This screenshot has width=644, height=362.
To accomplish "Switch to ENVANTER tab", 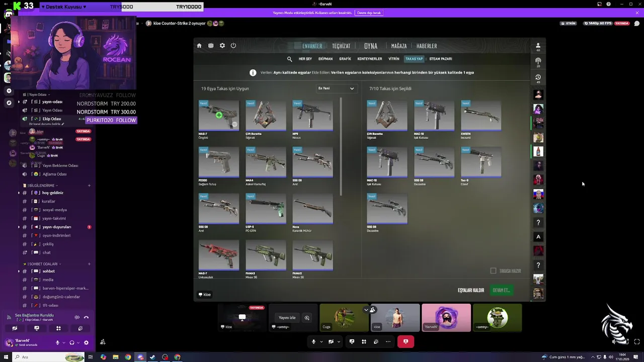I will (x=312, y=46).
